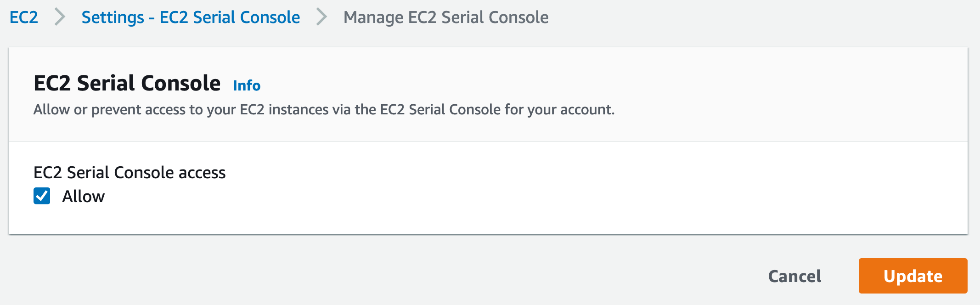This screenshot has height=305, width=980.
Task: Return to the EC2 top-level page
Action: [x=24, y=17]
